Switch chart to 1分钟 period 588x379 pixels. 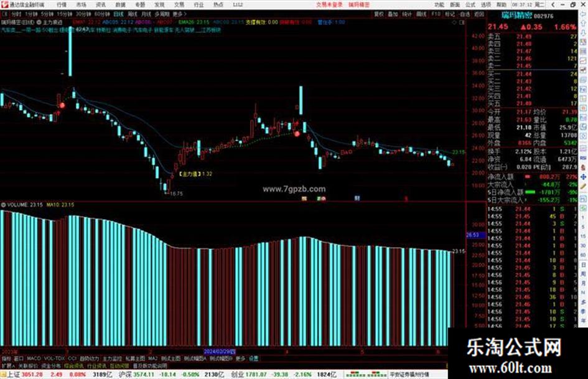point(31,14)
